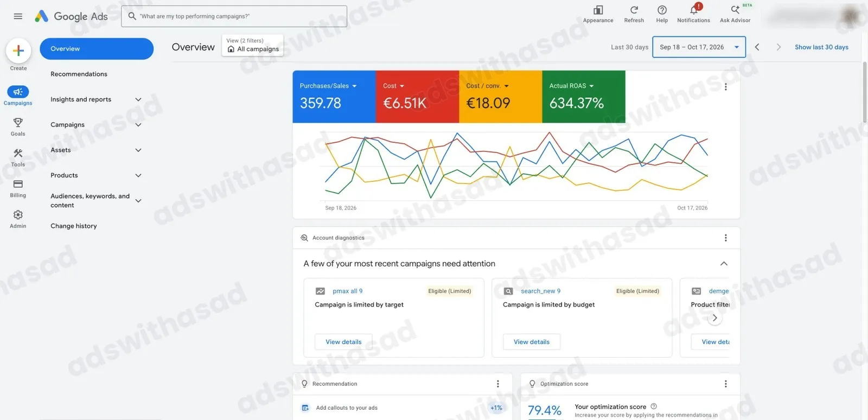868x420 pixels.
Task: Open Optimization score card more options
Action: click(725, 384)
